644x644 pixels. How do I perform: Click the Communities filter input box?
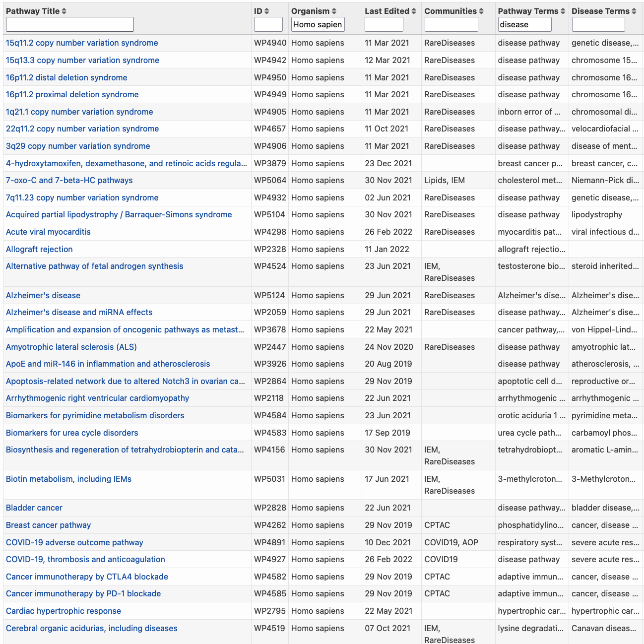pyautogui.click(x=451, y=24)
